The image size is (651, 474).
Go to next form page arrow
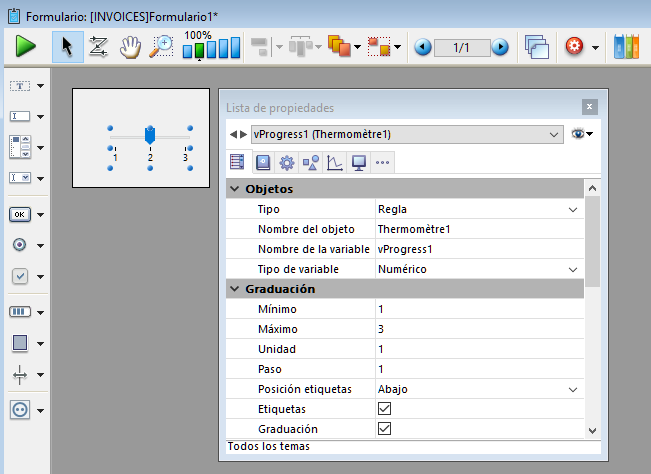pyautogui.click(x=500, y=47)
